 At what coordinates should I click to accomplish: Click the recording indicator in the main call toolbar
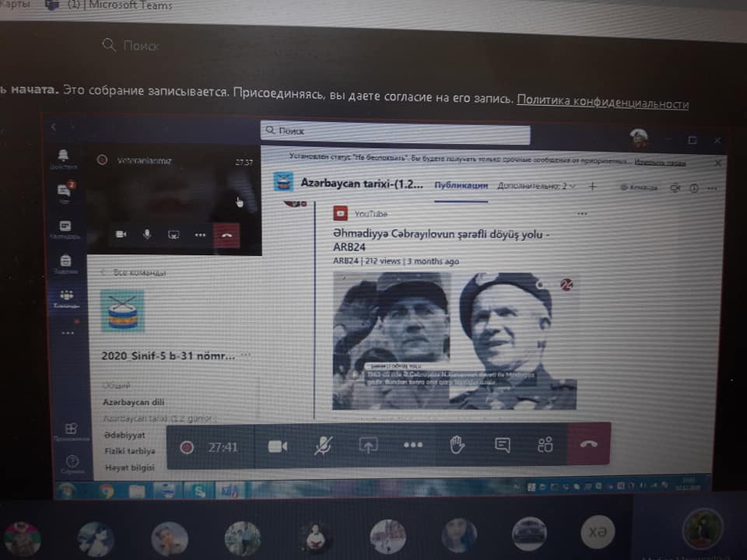(186, 447)
